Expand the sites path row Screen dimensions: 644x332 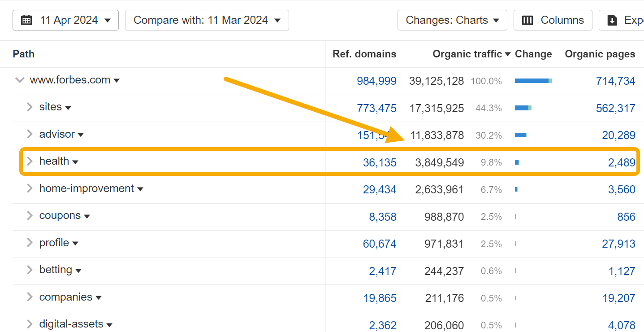pos(29,107)
